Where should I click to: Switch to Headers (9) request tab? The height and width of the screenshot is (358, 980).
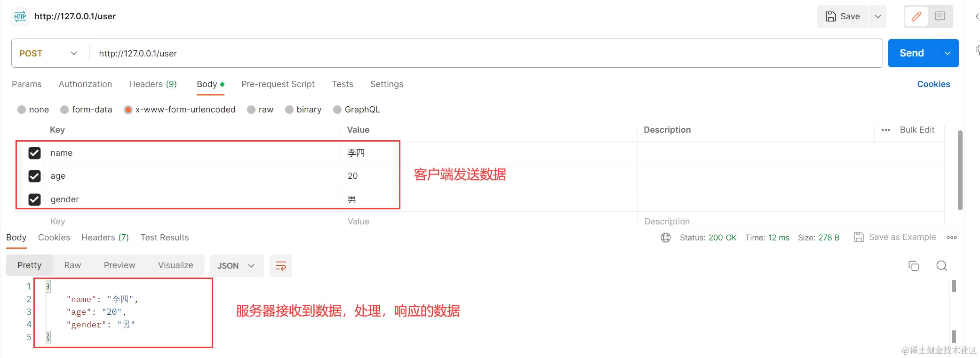(x=153, y=84)
